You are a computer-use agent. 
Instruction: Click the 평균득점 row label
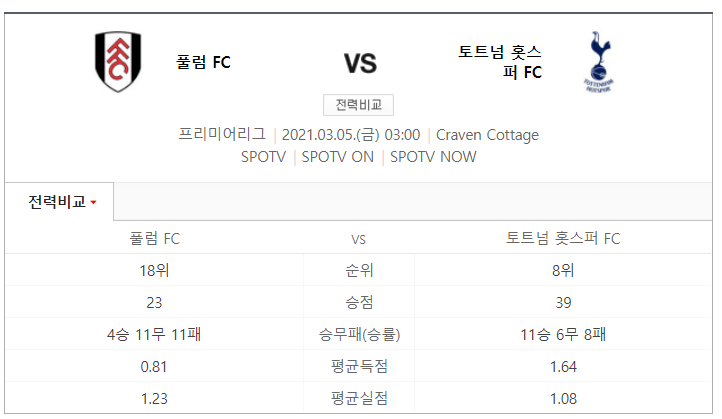coord(359,367)
